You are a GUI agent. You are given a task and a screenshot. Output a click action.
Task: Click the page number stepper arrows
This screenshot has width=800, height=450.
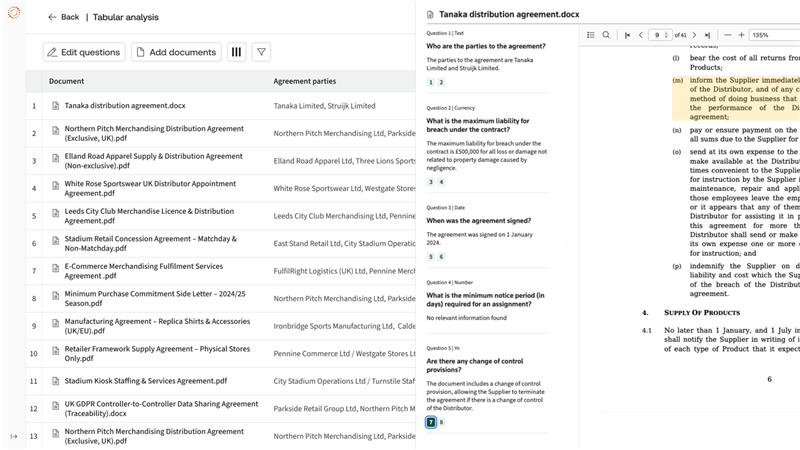(x=666, y=35)
